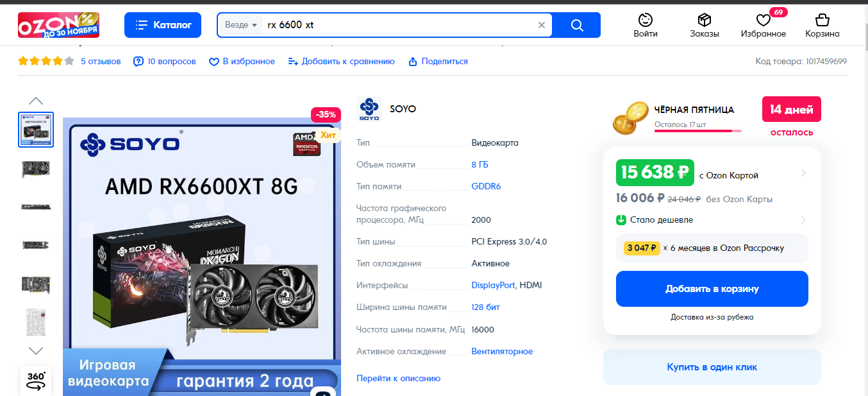Select the fourth product thumbnail

(36, 245)
